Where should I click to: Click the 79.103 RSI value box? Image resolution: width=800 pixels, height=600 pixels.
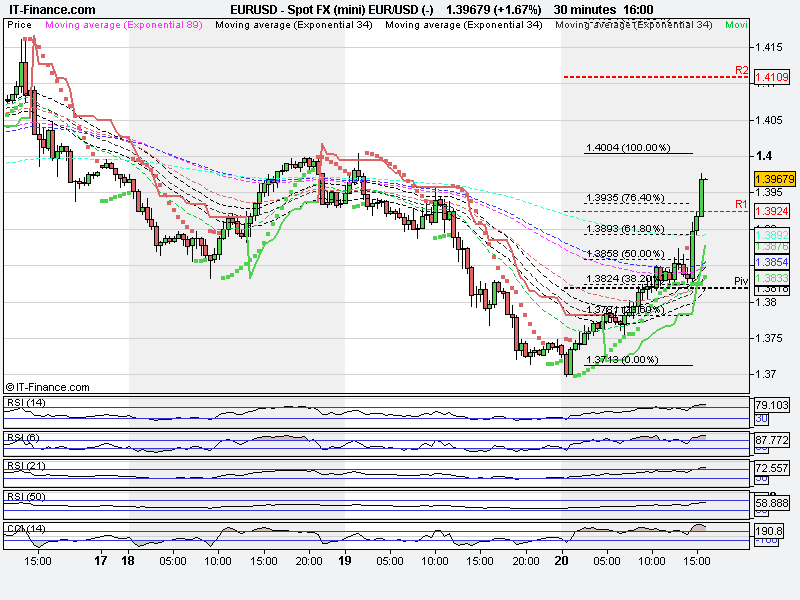point(771,405)
